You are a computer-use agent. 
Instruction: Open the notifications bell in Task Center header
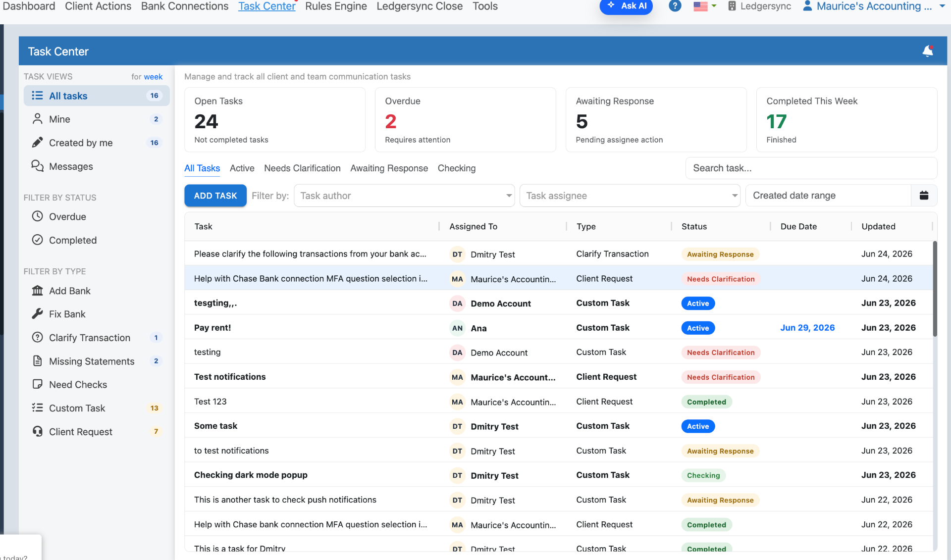[x=928, y=51]
